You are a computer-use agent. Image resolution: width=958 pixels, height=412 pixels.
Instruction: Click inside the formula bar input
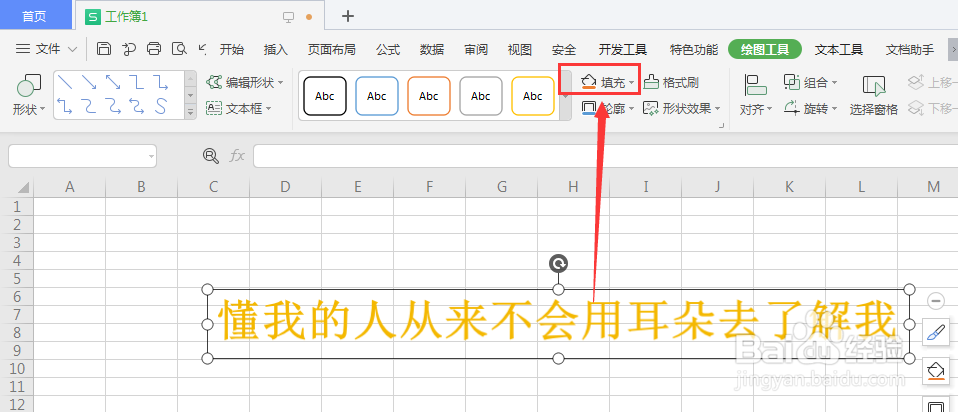tap(605, 156)
